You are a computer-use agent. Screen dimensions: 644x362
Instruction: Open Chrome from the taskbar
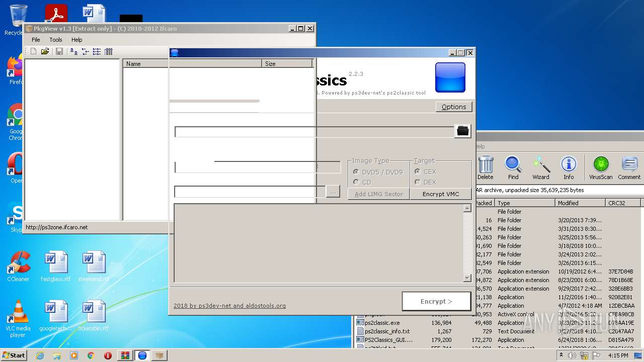(91, 355)
